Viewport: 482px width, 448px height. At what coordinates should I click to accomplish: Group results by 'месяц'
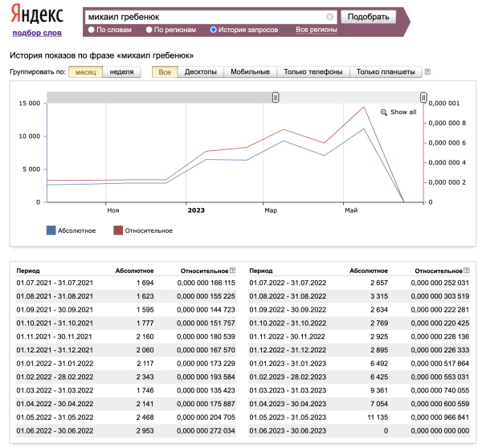tap(85, 72)
